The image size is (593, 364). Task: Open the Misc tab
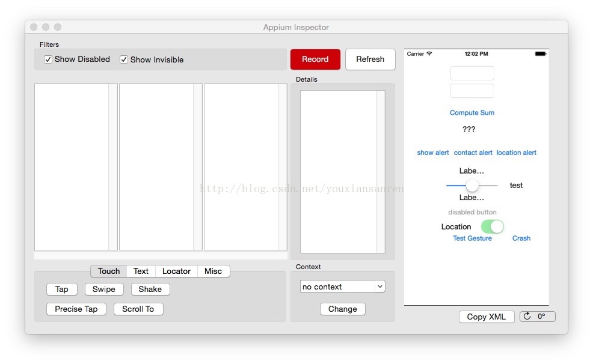(213, 271)
